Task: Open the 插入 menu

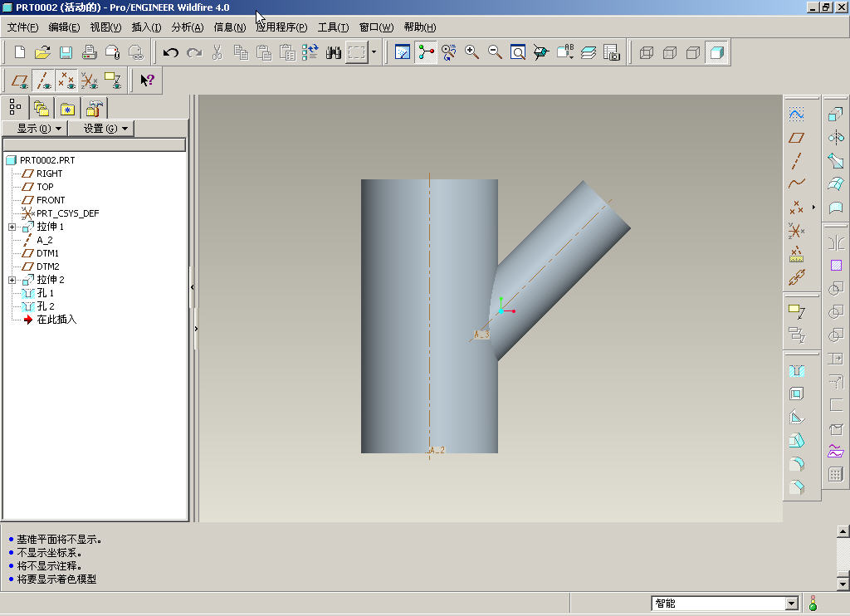Action: point(146,27)
